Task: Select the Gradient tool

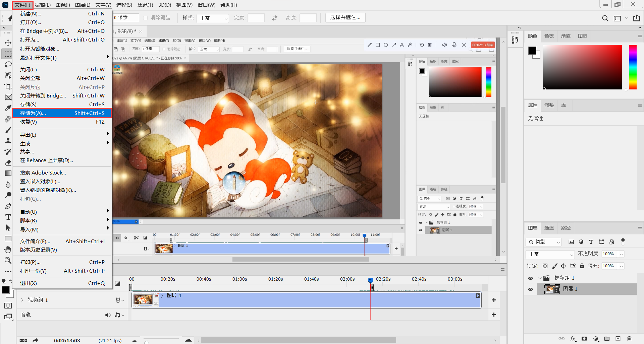Action: coord(8,174)
